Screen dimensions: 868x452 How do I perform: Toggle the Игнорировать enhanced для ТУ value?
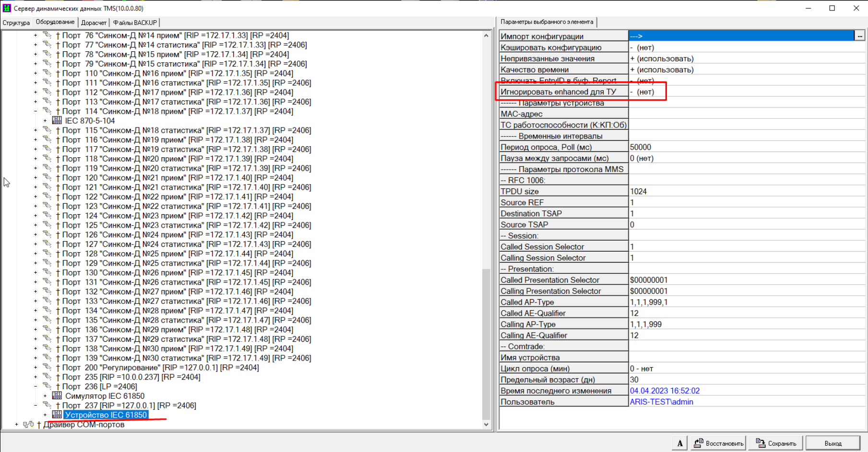(x=746, y=92)
